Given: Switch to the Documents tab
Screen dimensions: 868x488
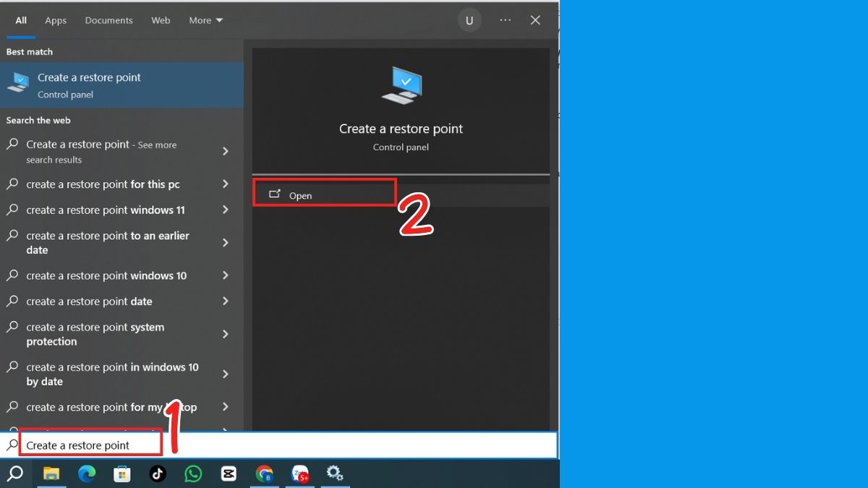Looking at the screenshot, I should [109, 20].
